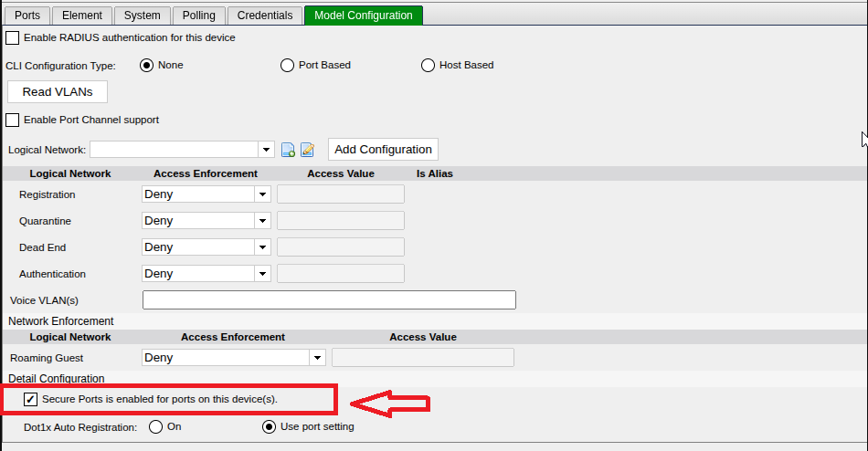Toggle Enable Port Channel support checkbox

click(x=12, y=120)
